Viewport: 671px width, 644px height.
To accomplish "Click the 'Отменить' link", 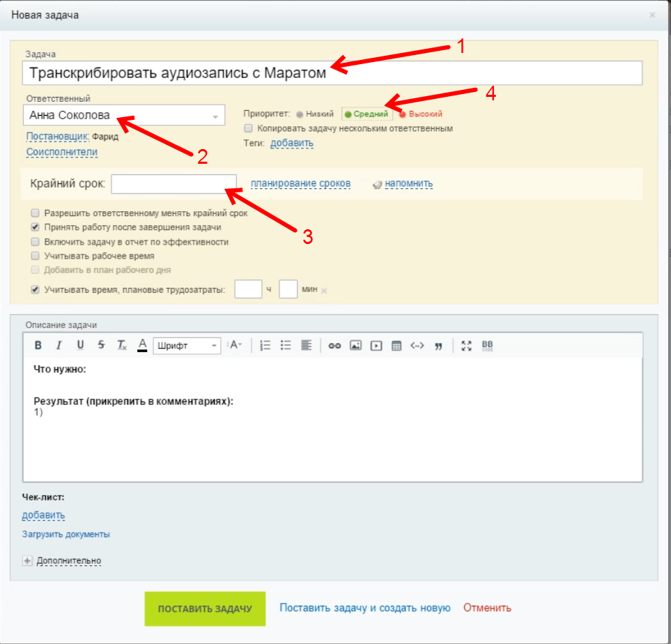I will [x=487, y=608].
